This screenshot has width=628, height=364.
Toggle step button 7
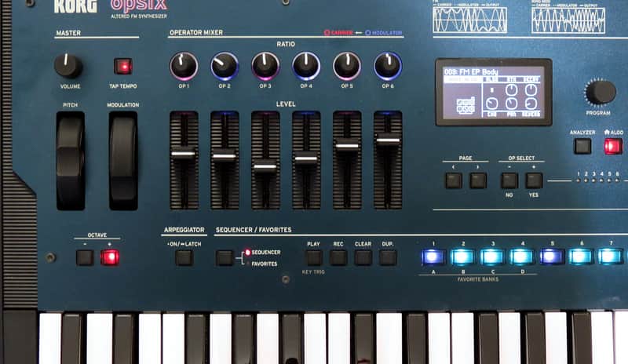[611, 257]
